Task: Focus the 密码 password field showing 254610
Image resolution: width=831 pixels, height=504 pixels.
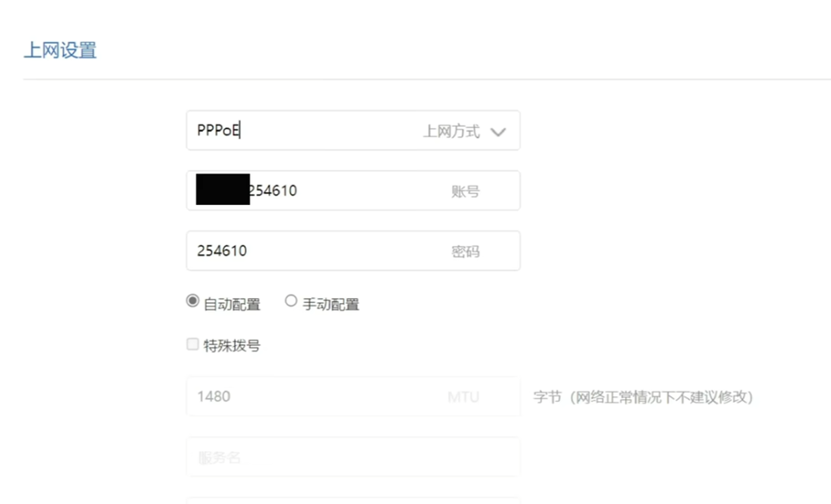Action: coord(353,251)
